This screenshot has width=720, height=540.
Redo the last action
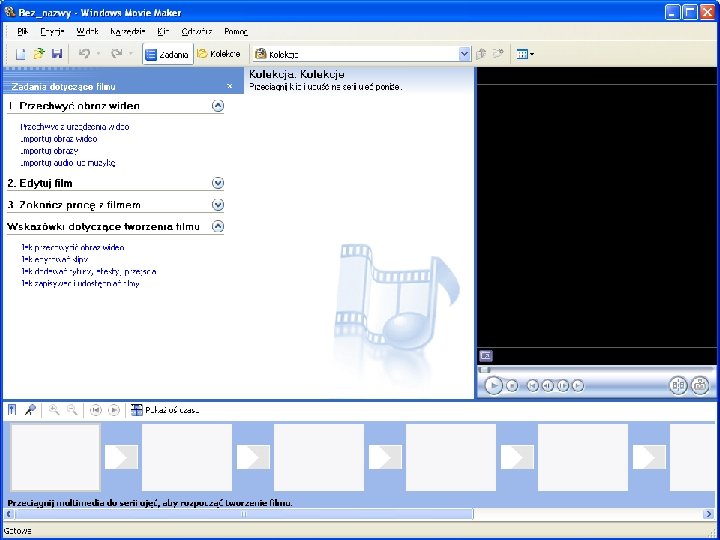tap(117, 54)
